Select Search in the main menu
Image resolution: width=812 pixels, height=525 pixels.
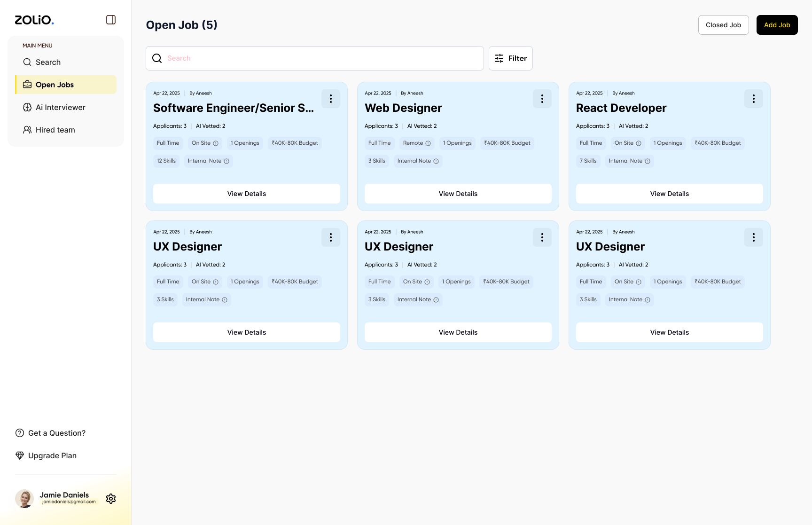pos(48,62)
